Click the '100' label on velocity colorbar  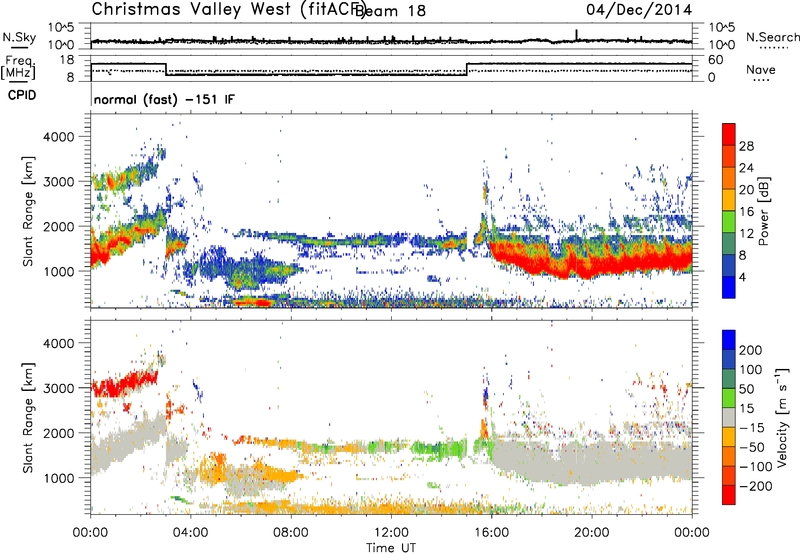pyautogui.click(x=751, y=370)
